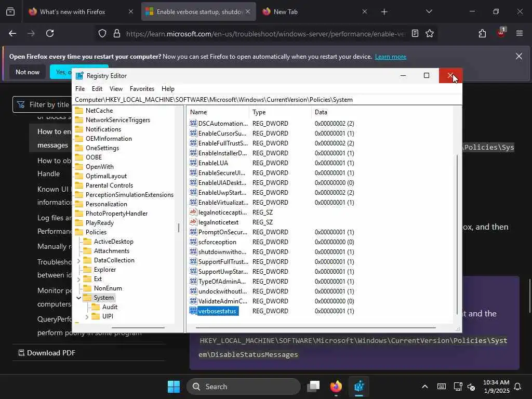This screenshot has width=532, height=399.
Task: Click the tree pane horizontal scrollbar
Action: (x=138, y=328)
